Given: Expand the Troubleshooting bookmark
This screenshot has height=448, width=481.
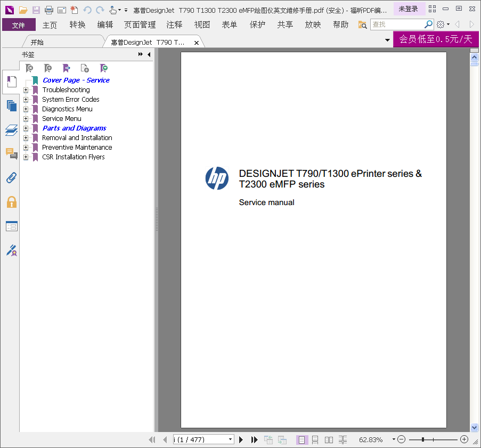Looking at the screenshot, I should (26, 90).
